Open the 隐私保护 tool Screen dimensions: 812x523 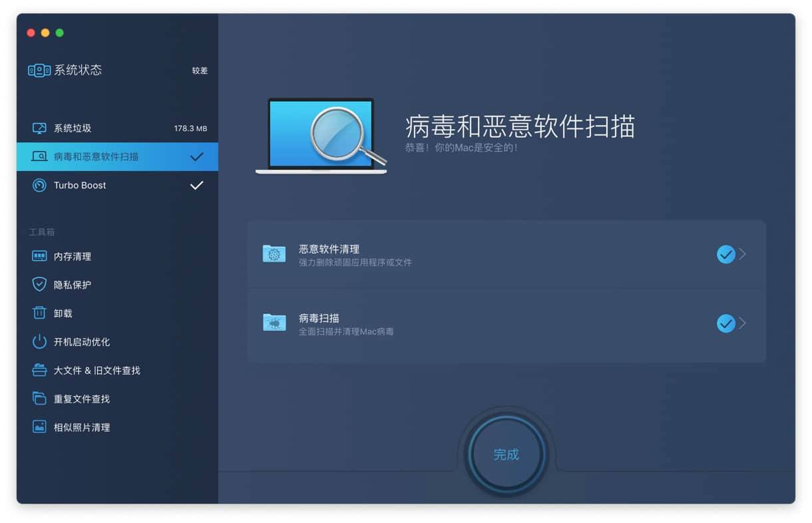[x=117, y=285]
